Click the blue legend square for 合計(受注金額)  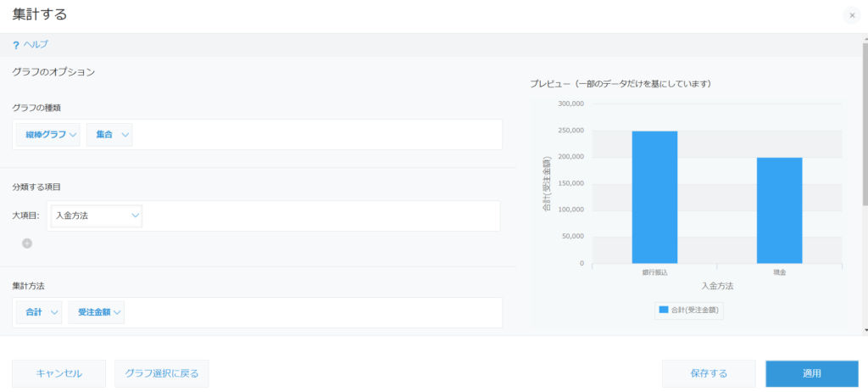(664, 310)
